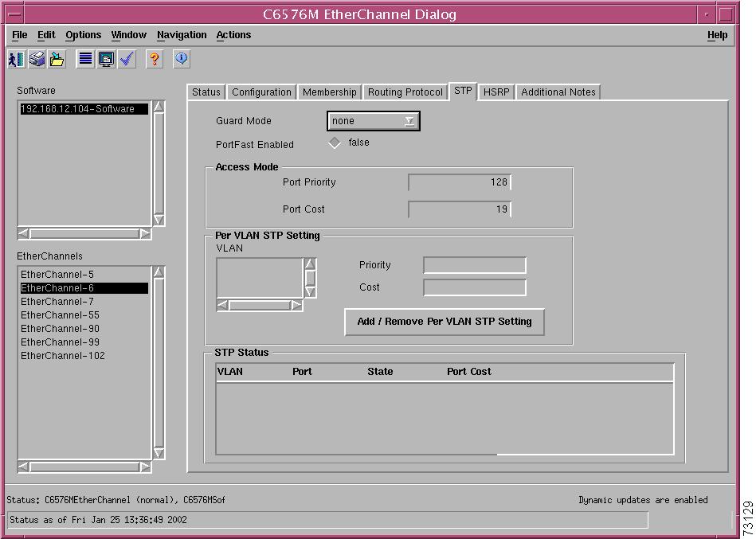Click the Port Cost field
The height and width of the screenshot is (539, 756).
[460, 209]
